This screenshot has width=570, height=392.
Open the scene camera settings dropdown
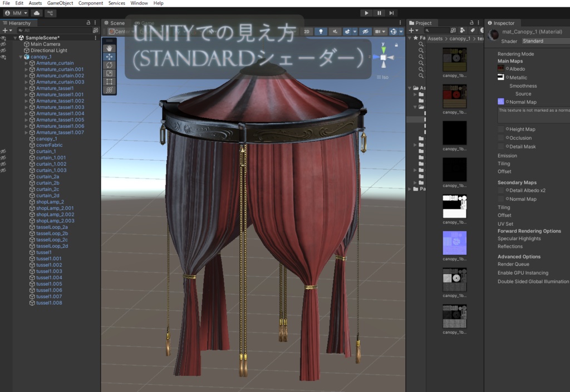click(380, 32)
